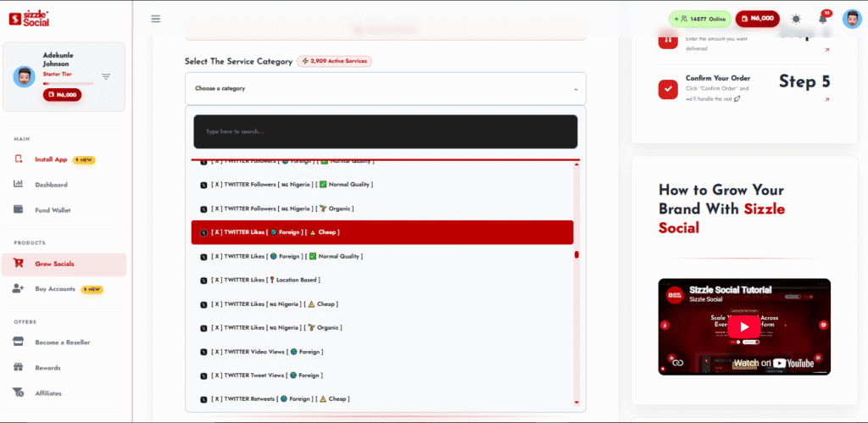Click the category search field
868x423 pixels.
[x=386, y=131]
